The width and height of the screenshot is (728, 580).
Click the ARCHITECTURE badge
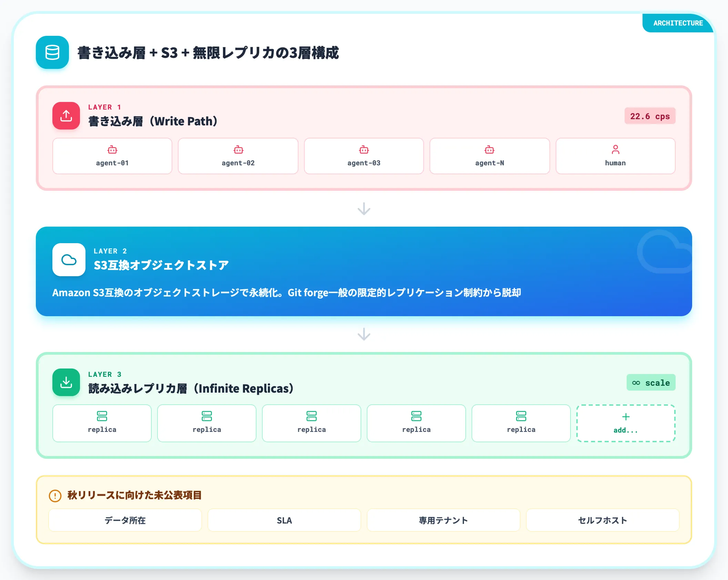pyautogui.click(x=678, y=23)
